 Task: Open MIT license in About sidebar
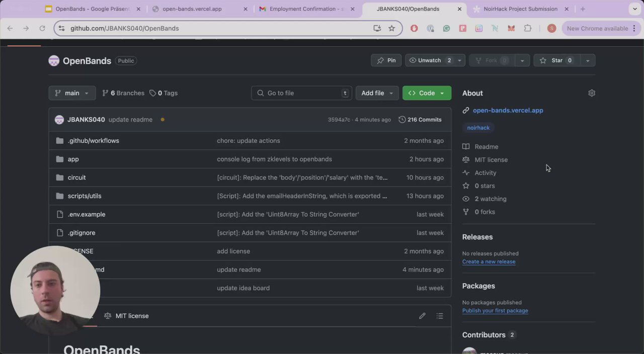coord(485,160)
